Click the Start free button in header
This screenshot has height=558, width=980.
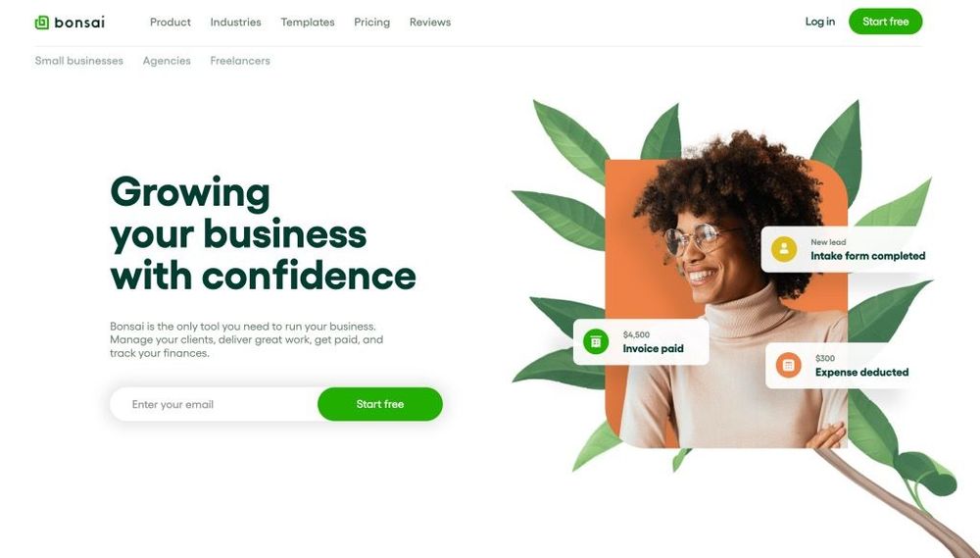tap(885, 22)
